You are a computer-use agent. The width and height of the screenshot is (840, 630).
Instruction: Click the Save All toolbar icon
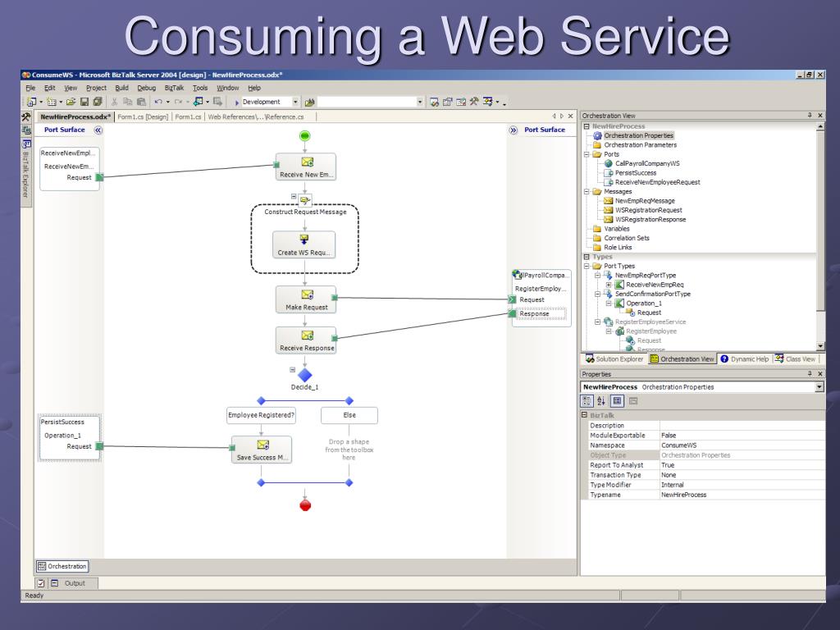(x=97, y=102)
